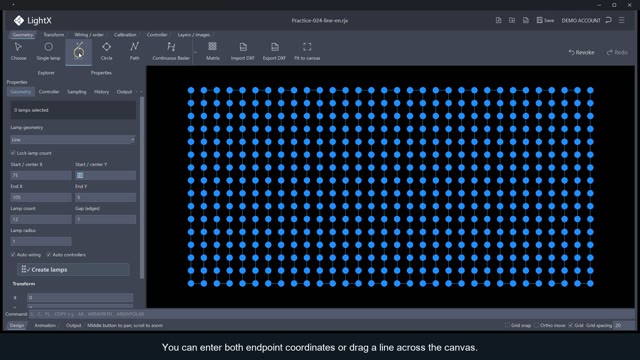
Task: Click the Start / center X field
Action: pyautogui.click(x=41, y=175)
